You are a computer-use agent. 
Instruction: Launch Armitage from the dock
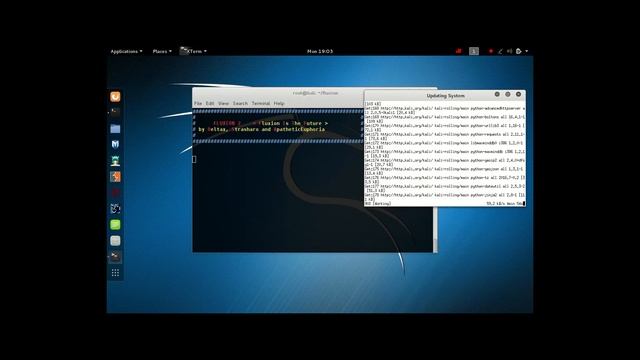coord(115,161)
